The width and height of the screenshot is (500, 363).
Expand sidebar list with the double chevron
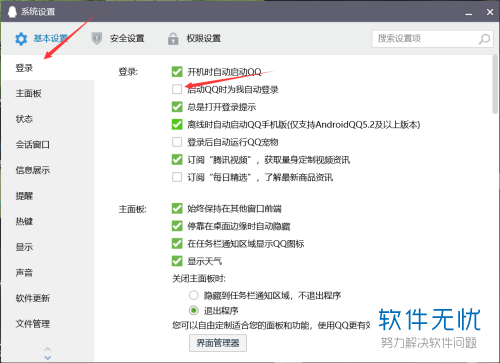[48, 353]
